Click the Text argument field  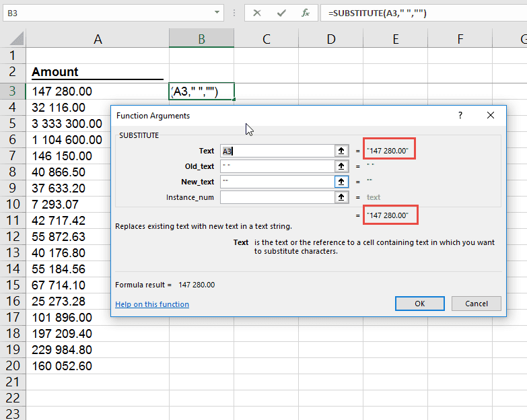[x=277, y=151]
